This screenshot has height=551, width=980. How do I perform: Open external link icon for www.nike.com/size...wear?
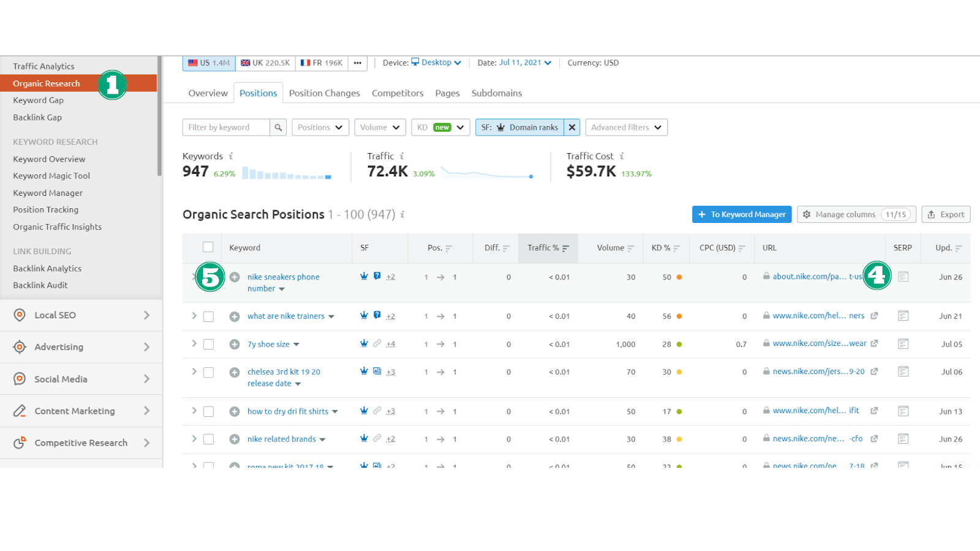tap(874, 343)
